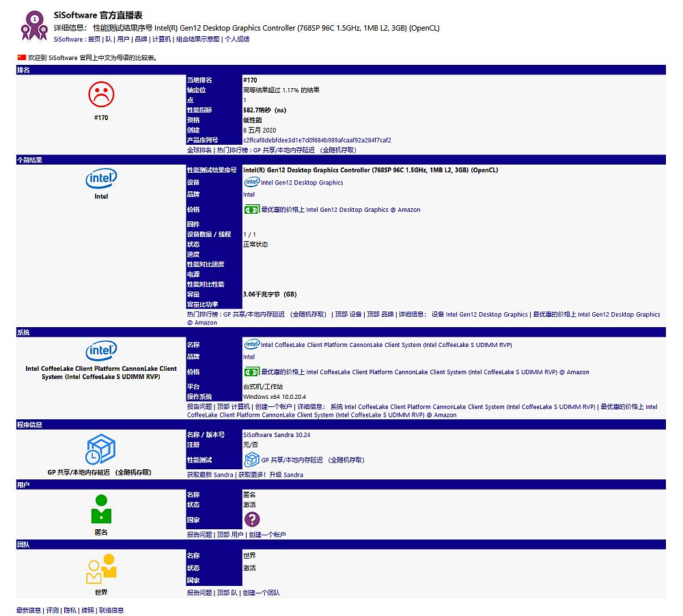
Task: Open the 联络信息 footer link
Action: 111,610
